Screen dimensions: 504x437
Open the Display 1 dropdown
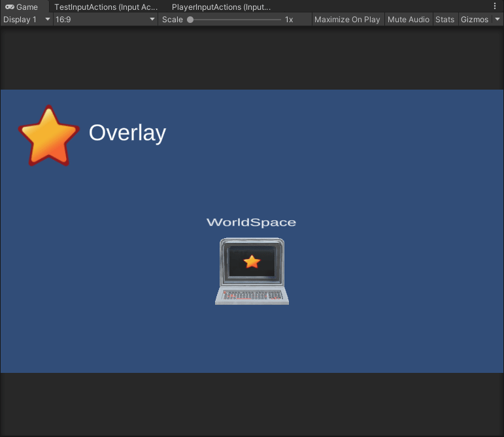27,20
